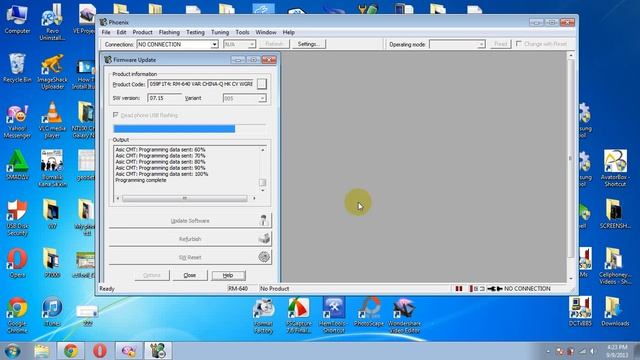Viewport: 640px width, 360px height.
Task: Click the Output horizontal scrollbar
Action: (186, 198)
